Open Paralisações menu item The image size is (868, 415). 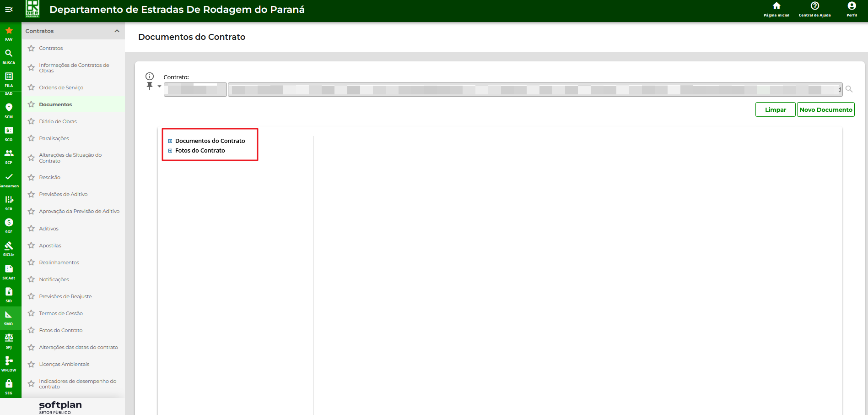(x=54, y=138)
